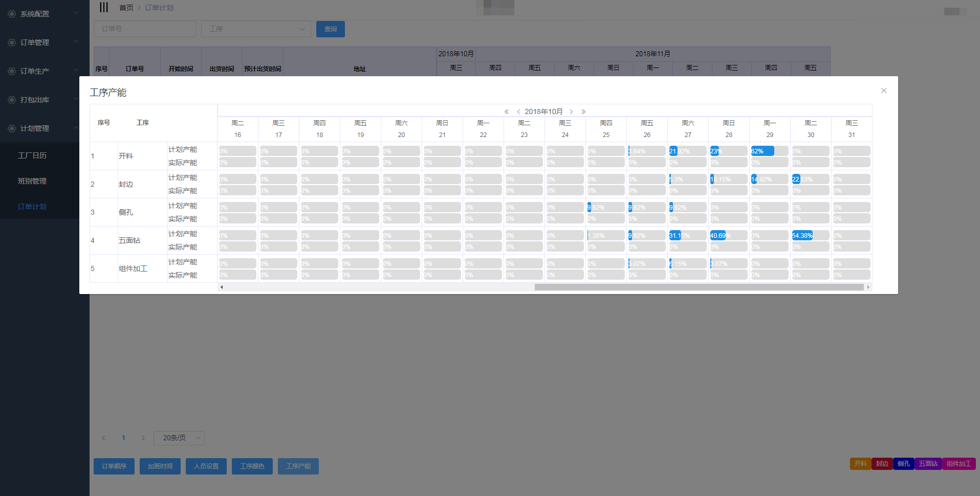Click the 五面钻 54.38% progress bar

point(810,236)
